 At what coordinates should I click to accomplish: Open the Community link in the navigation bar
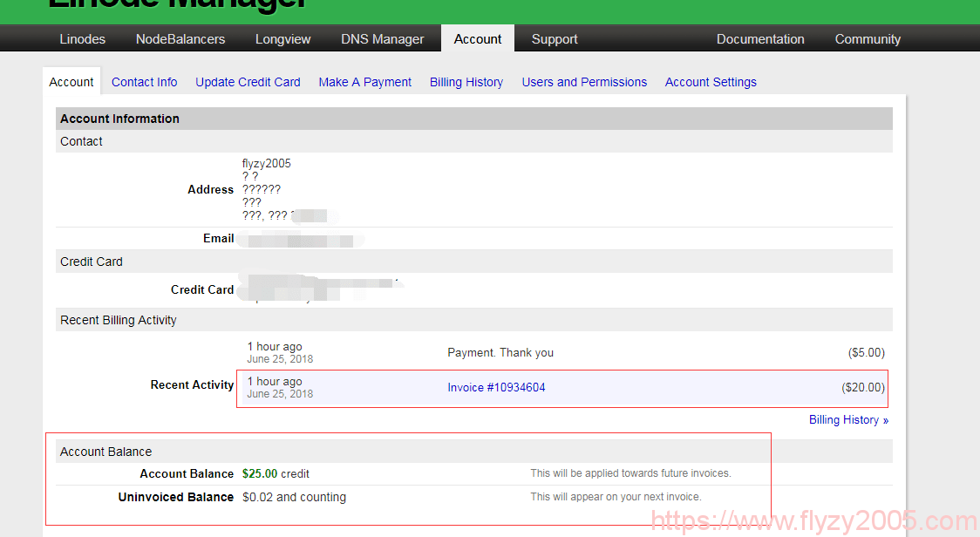point(868,38)
